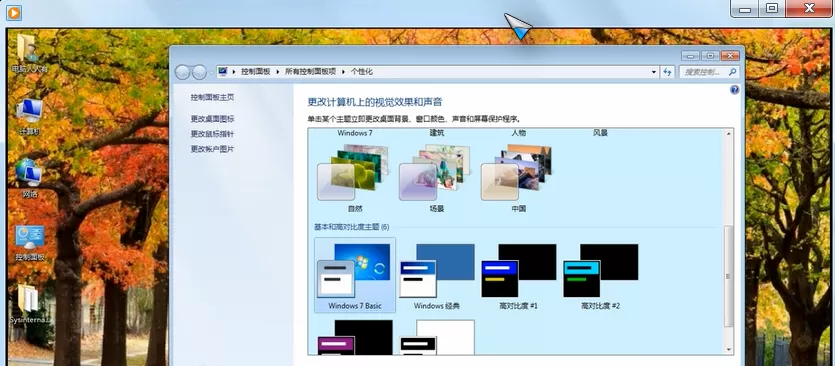The height and width of the screenshot is (366, 835).
Task: Click the Back navigation arrow
Action: pyautogui.click(x=182, y=72)
